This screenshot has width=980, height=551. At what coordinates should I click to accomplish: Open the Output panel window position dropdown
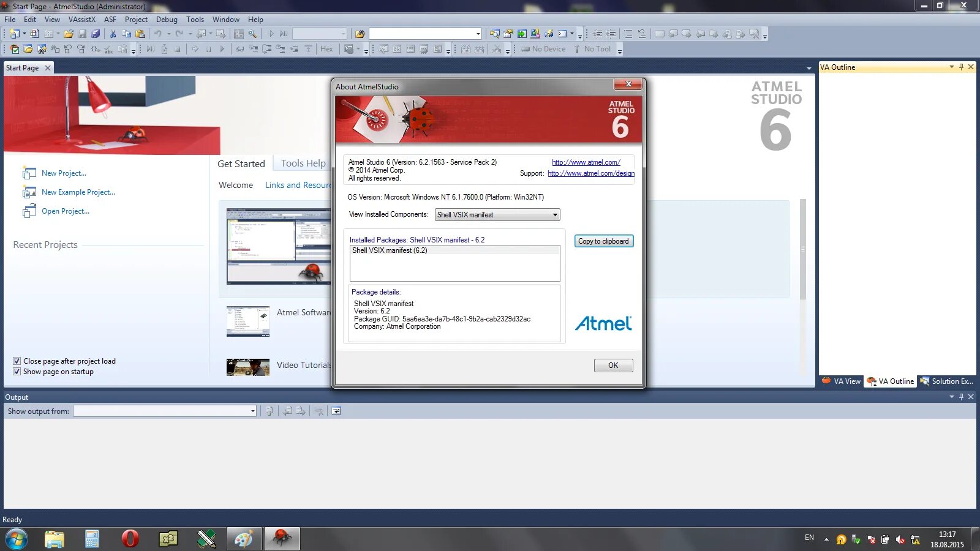[x=951, y=397]
